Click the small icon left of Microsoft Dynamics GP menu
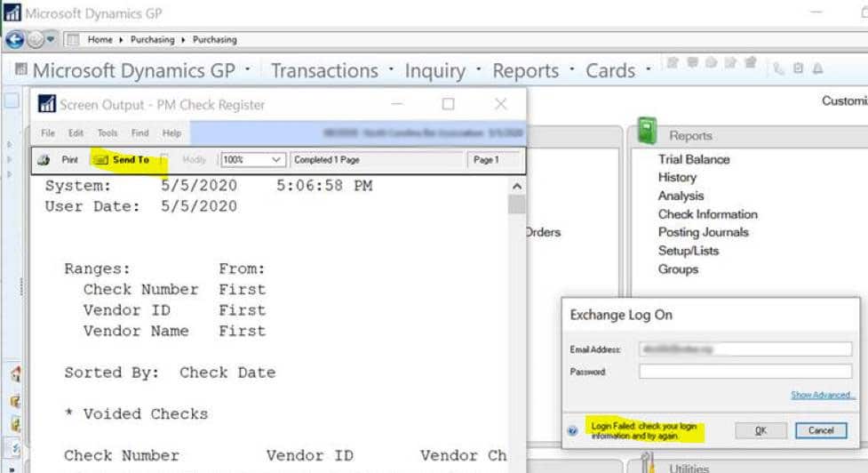This screenshot has height=473, width=868. click(21, 68)
